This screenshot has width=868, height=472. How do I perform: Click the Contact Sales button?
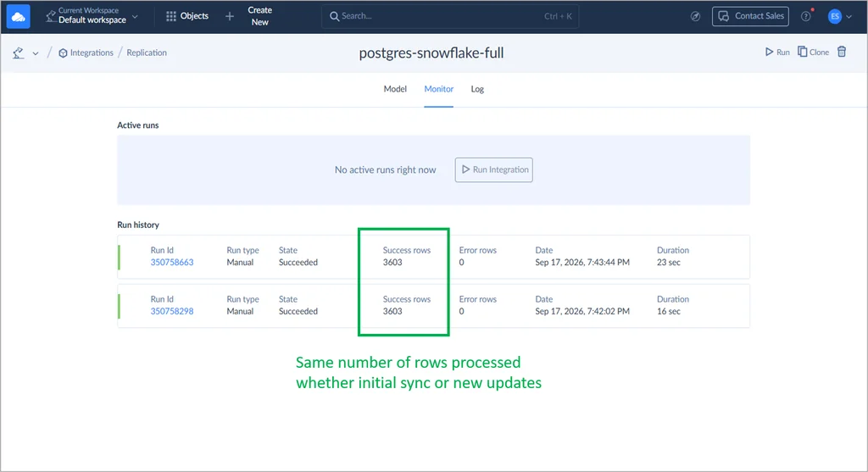750,16
